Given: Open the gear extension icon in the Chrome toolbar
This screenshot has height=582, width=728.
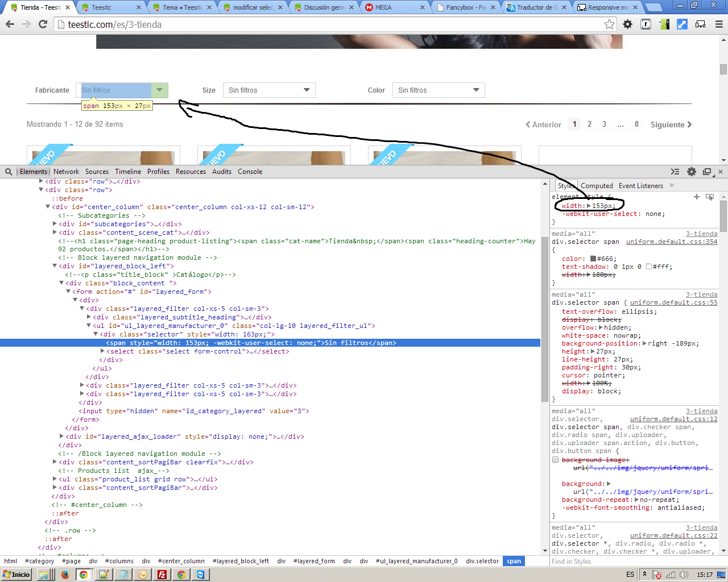Looking at the screenshot, I should [x=628, y=24].
